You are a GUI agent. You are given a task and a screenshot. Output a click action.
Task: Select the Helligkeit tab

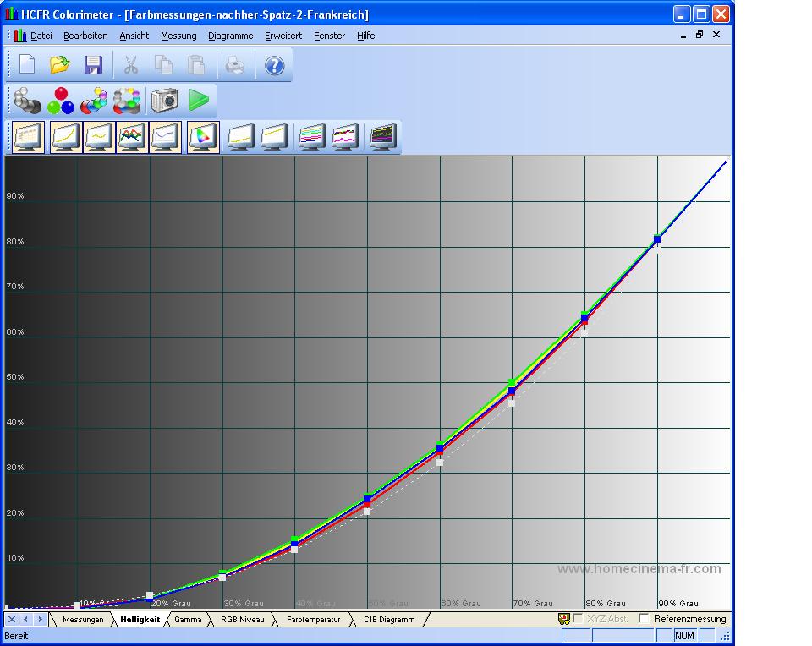[x=140, y=620]
